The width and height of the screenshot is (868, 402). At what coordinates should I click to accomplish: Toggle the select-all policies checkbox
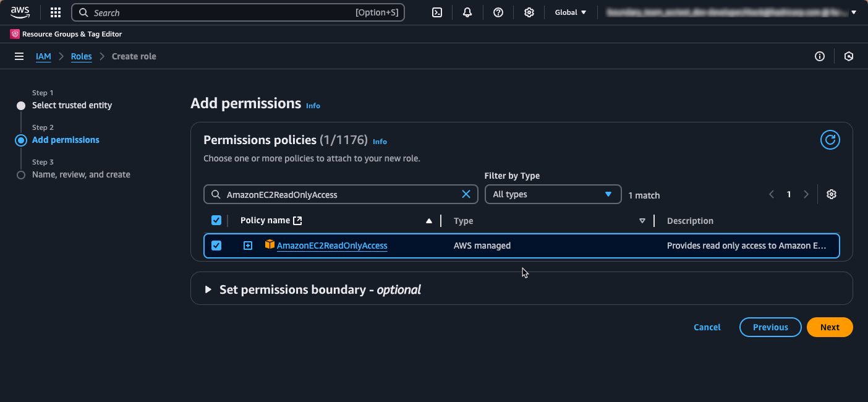click(216, 220)
